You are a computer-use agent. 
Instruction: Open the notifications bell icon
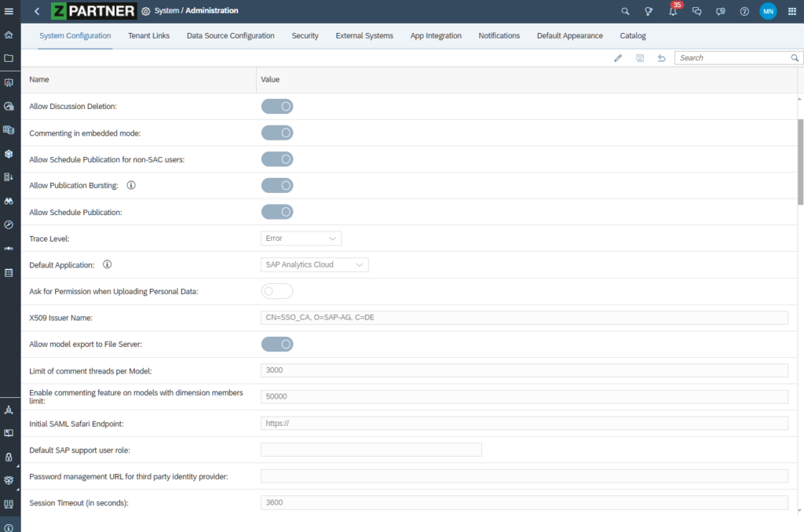(x=673, y=12)
